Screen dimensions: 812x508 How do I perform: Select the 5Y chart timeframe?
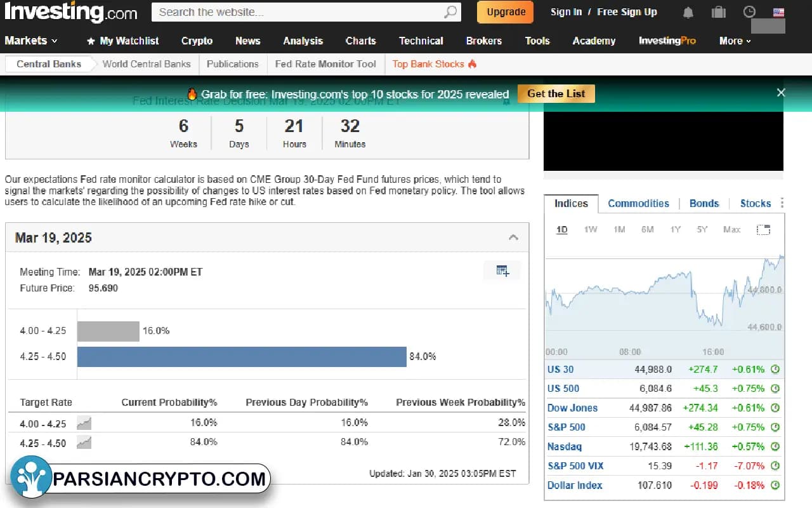point(702,229)
